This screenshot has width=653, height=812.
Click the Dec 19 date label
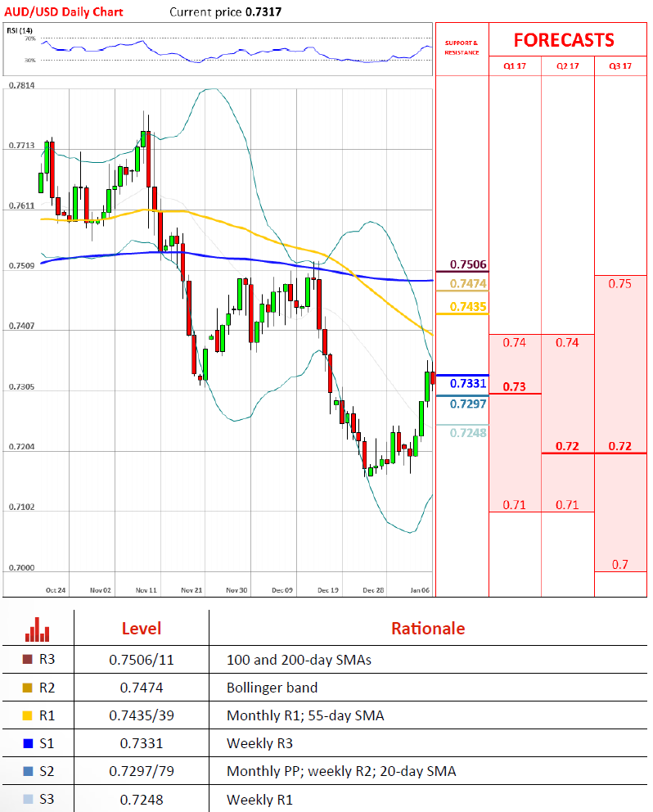[x=328, y=590]
